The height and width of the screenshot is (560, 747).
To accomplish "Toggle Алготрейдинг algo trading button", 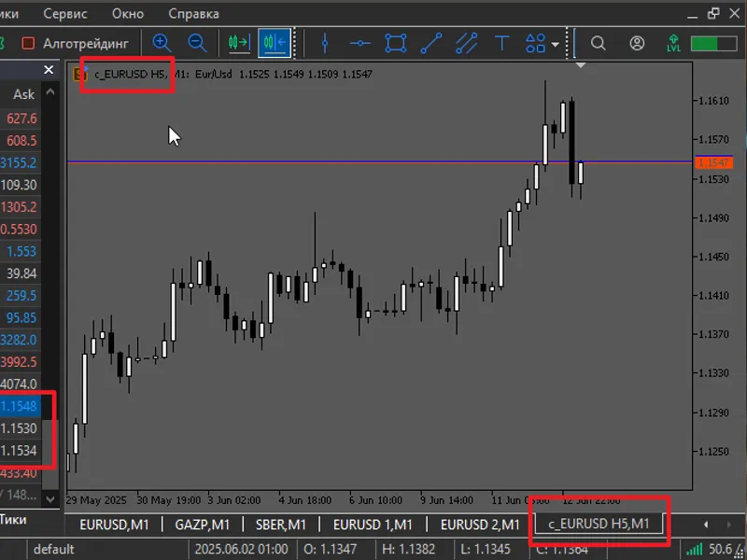I will [76, 43].
